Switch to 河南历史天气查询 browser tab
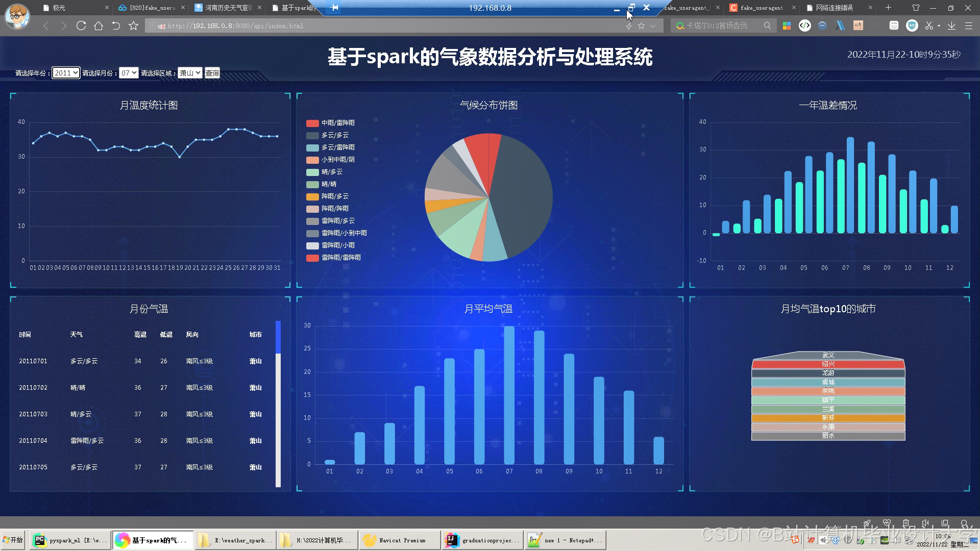Image resolution: width=980 pixels, height=551 pixels. pyautogui.click(x=228, y=8)
